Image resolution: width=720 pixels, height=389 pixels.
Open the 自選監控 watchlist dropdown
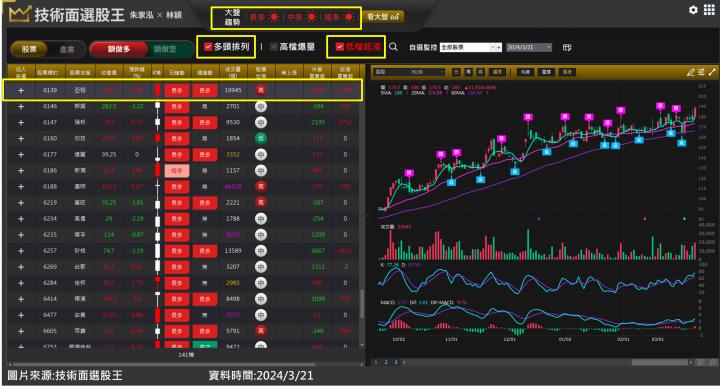point(471,47)
